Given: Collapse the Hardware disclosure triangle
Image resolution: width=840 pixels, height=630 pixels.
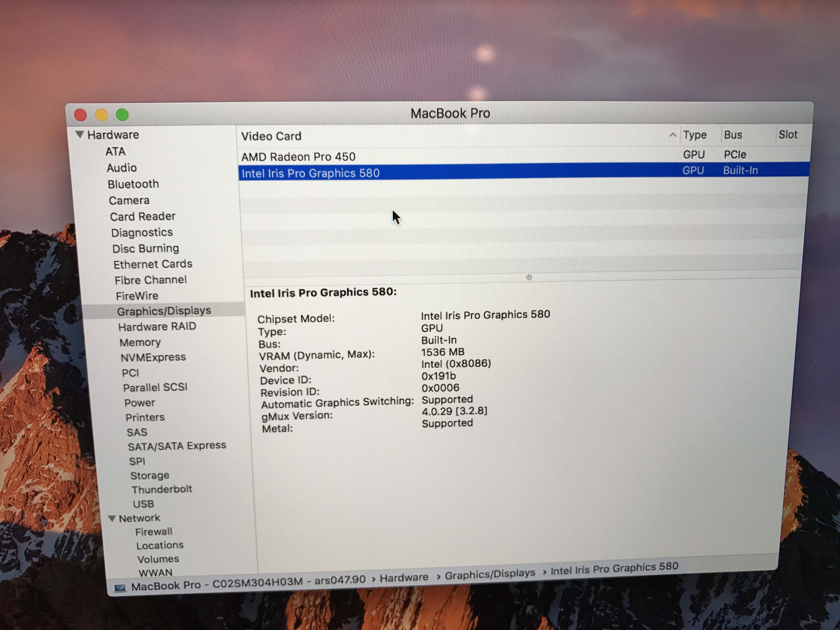Looking at the screenshot, I should click(x=79, y=134).
